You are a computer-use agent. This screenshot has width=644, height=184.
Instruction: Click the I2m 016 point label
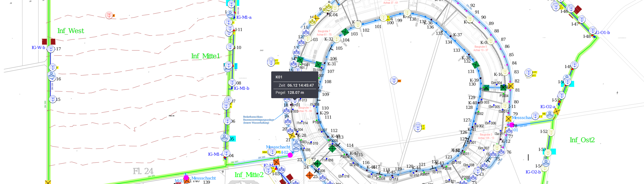tap(344, 176)
